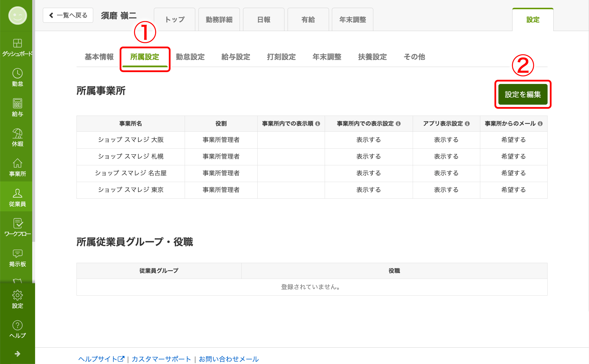589x364 pixels.
Task: Show info for アプリ表示設定 column
Action: pyautogui.click(x=467, y=124)
